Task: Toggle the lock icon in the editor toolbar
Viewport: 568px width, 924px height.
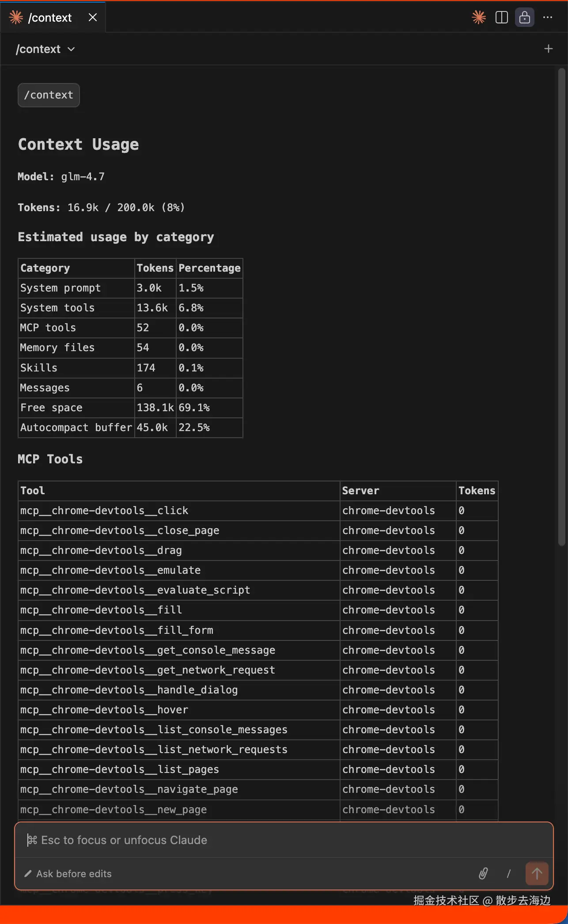Action: 525,18
